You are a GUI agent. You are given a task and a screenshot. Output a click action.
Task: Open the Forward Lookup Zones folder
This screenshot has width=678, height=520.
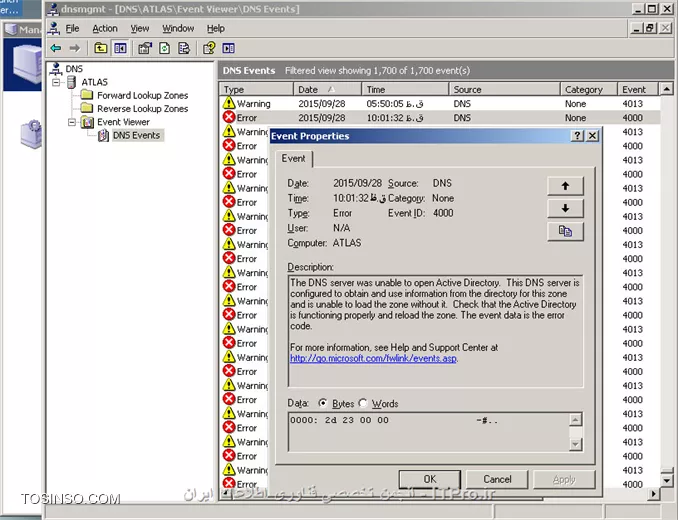pyautogui.click(x=142, y=96)
